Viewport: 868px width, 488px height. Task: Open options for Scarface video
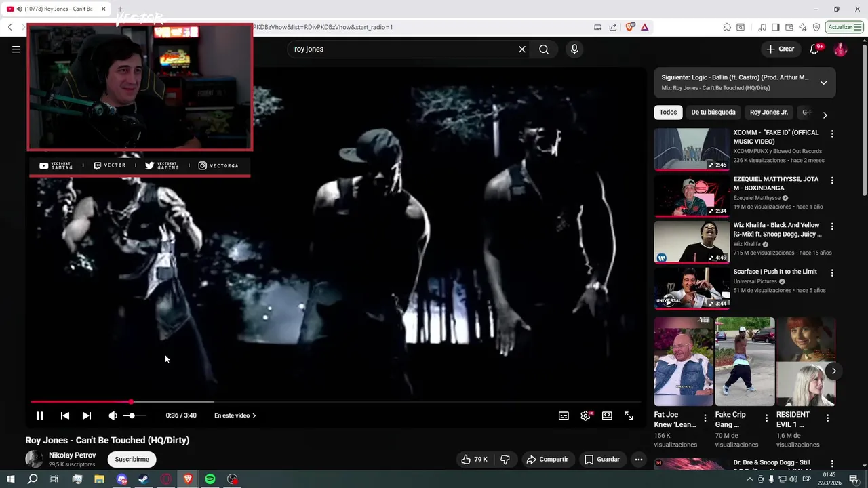click(x=832, y=272)
